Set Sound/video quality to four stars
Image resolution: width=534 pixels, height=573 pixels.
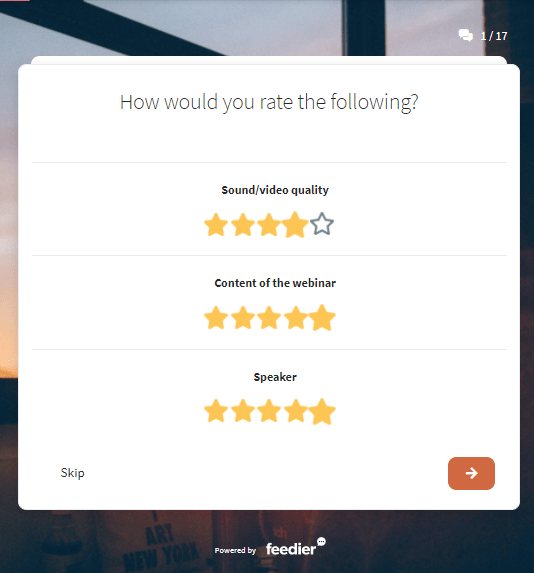pyautogui.click(x=295, y=225)
